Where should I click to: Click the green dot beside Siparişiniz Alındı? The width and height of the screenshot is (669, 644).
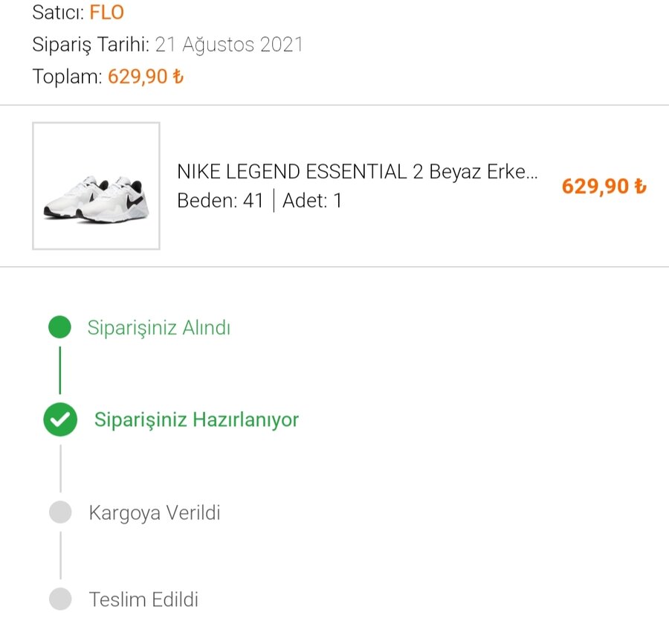[x=59, y=327]
